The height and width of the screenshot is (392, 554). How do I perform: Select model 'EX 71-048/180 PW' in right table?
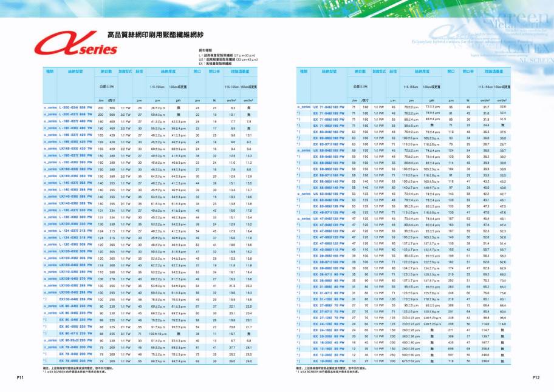click(x=329, y=113)
